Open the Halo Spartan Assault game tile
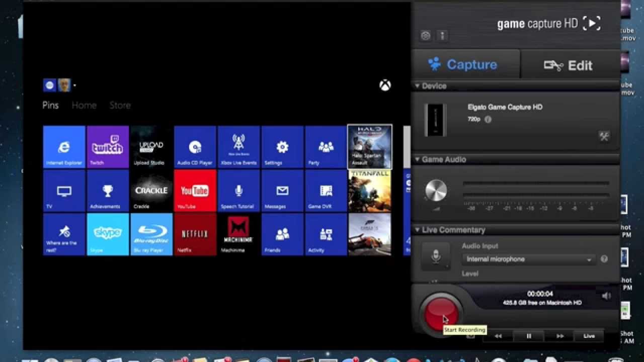The height and width of the screenshot is (362, 644). [x=370, y=147]
